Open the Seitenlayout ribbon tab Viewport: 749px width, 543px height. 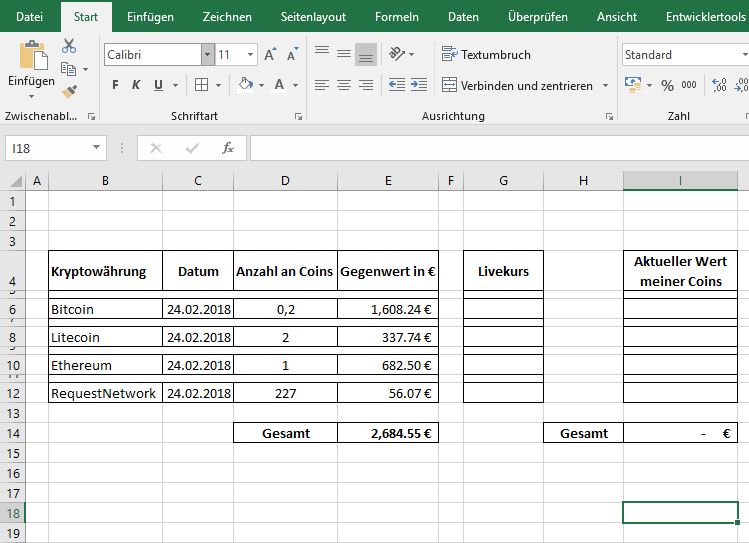(x=313, y=17)
